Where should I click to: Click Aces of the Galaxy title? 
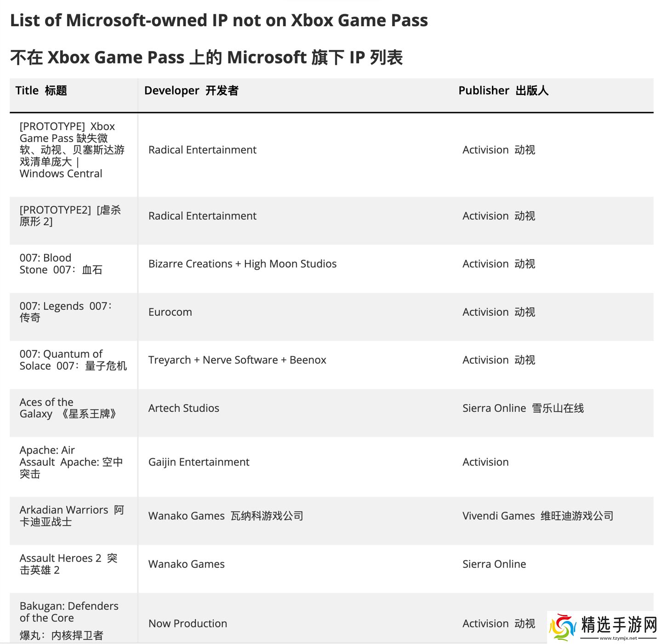click(x=68, y=408)
